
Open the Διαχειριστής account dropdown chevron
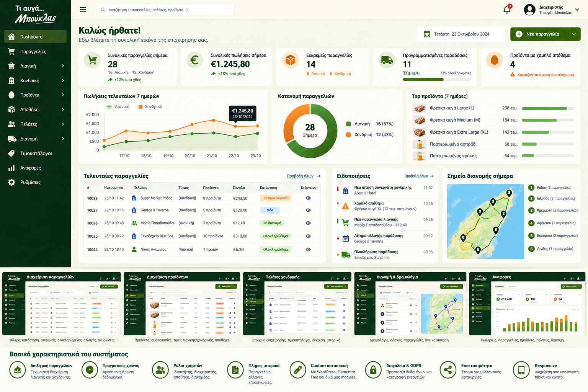[577, 10]
